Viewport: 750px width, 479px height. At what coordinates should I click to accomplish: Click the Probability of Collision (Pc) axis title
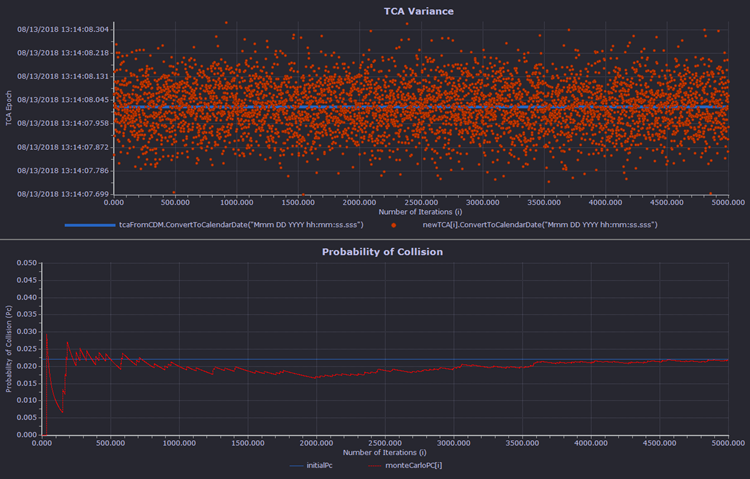pyautogui.click(x=9, y=349)
